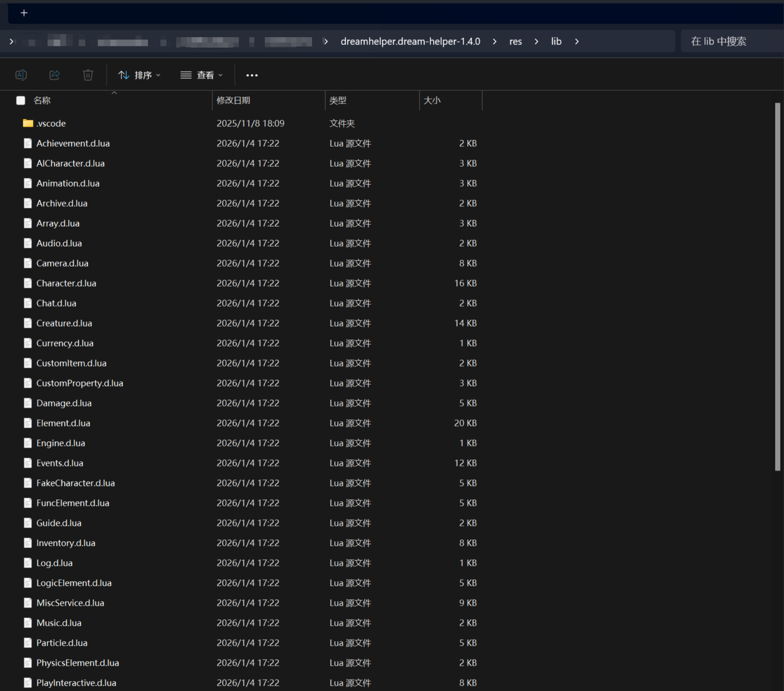
Task: Click the Share icon in toolbar
Action: tap(55, 75)
